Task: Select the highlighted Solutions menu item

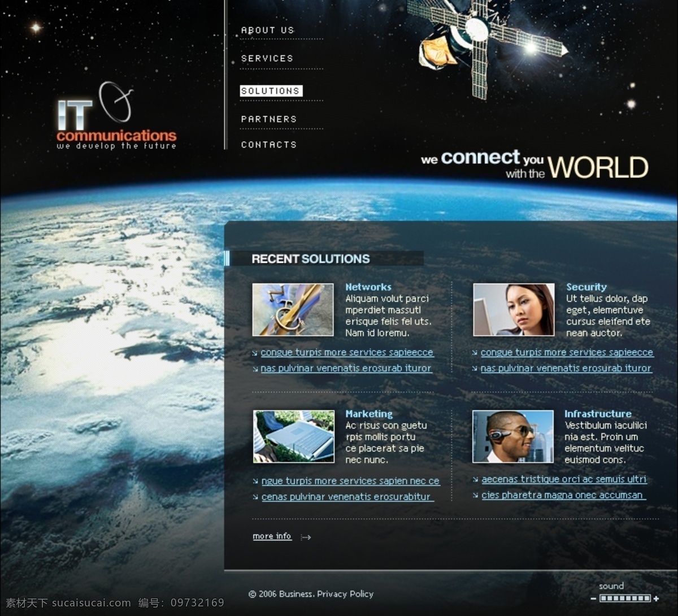Action: tap(271, 91)
